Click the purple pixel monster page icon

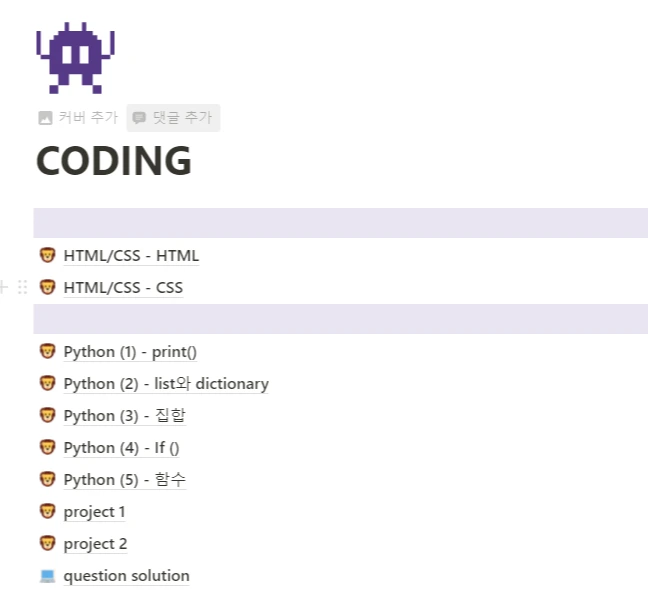75,57
